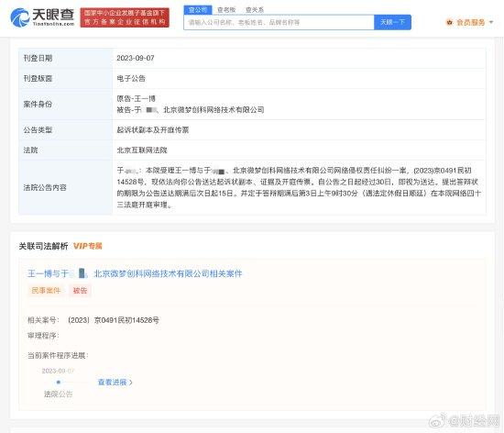Open the Tianyancha logo homepage
The image size is (504, 433).
click(x=42, y=17)
